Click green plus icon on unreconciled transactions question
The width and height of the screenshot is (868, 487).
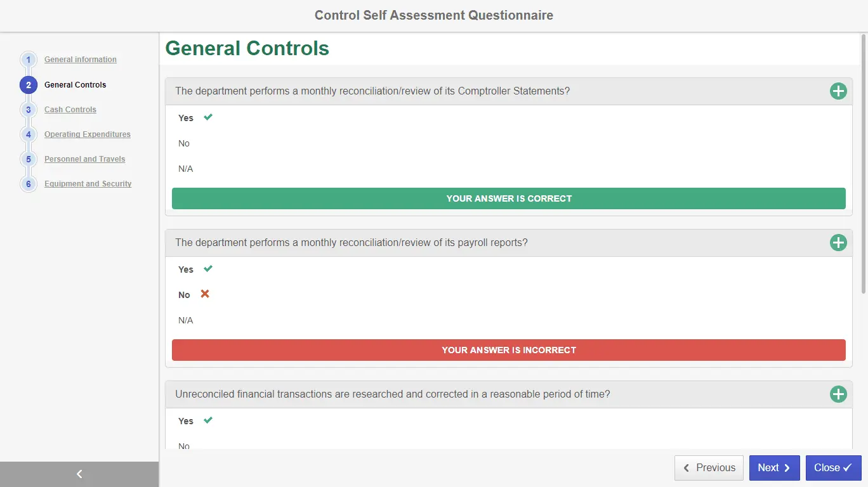pos(838,394)
